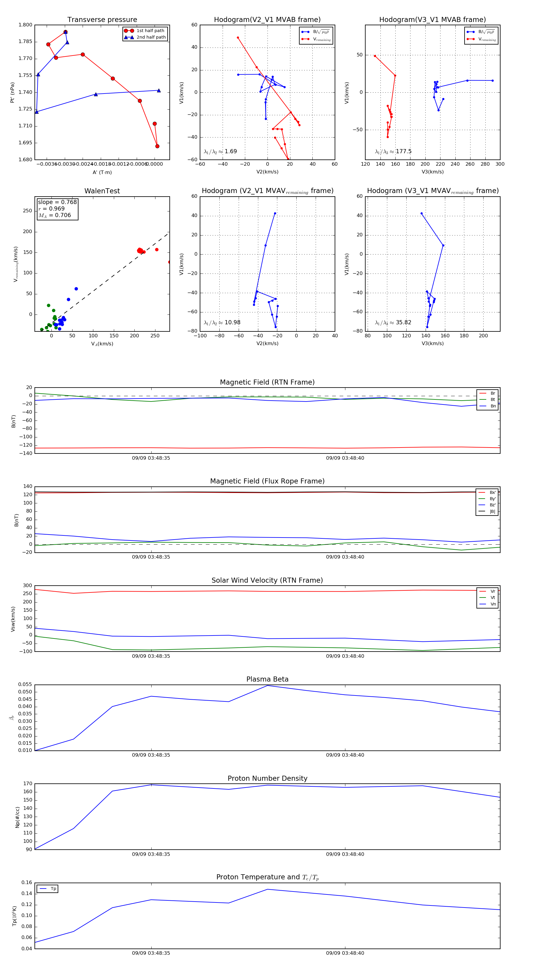Click the λ1/λ2 ≈ 1.69 annotation
535x980 pixels.
[220, 151]
